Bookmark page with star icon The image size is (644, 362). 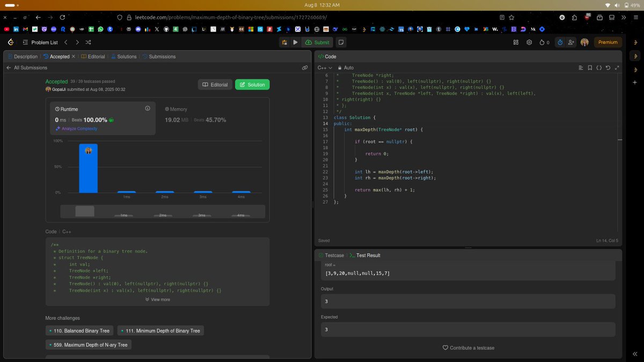[511, 18]
